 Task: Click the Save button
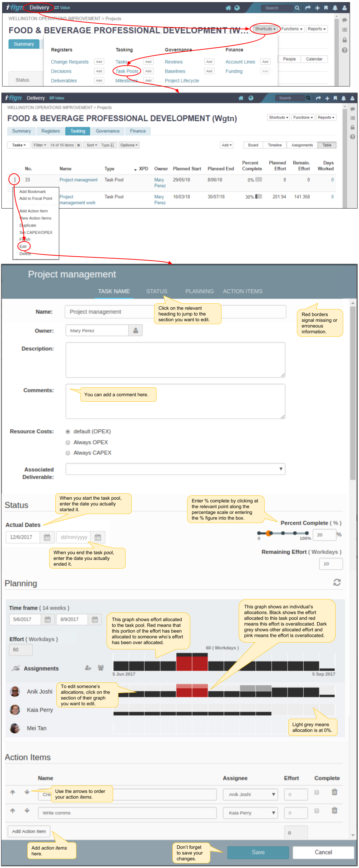coord(258,852)
